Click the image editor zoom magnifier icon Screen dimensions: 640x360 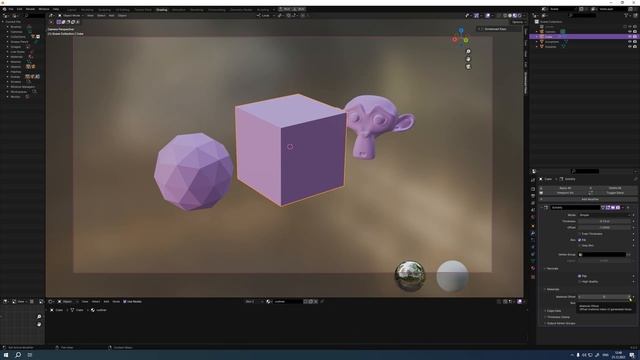(x=39, y=317)
